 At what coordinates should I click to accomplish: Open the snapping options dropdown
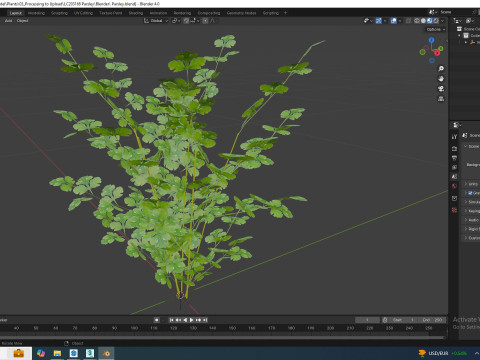tap(195, 21)
